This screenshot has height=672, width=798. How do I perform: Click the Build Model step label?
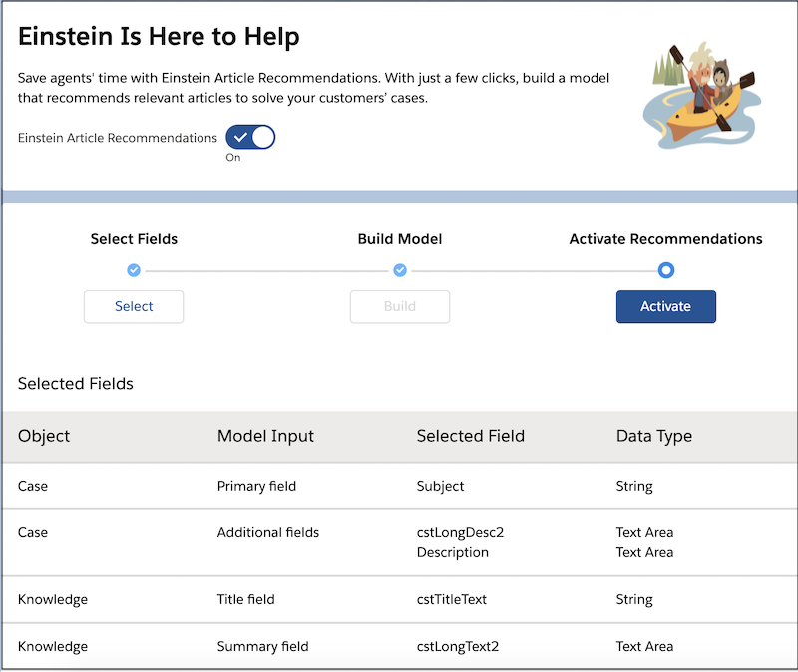(400, 239)
